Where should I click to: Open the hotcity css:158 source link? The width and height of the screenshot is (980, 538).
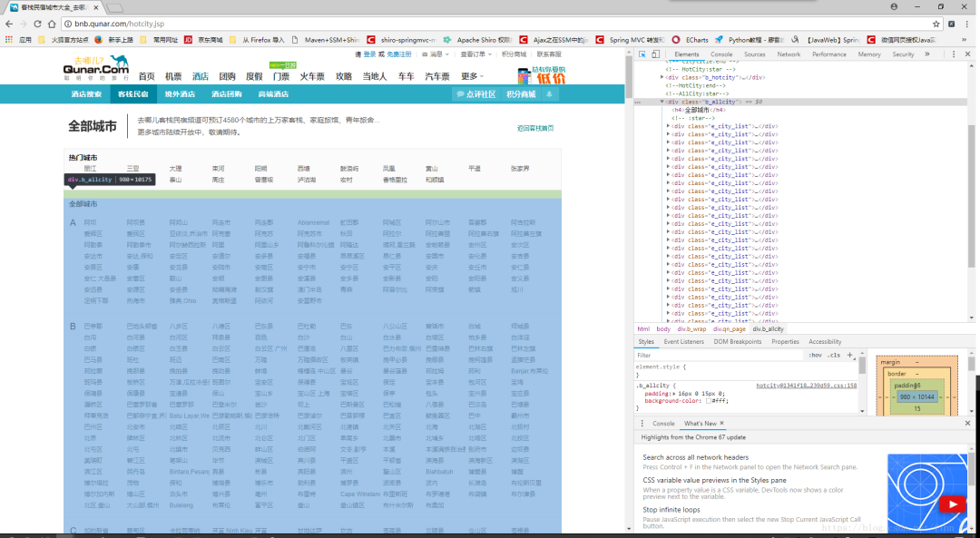click(x=807, y=386)
